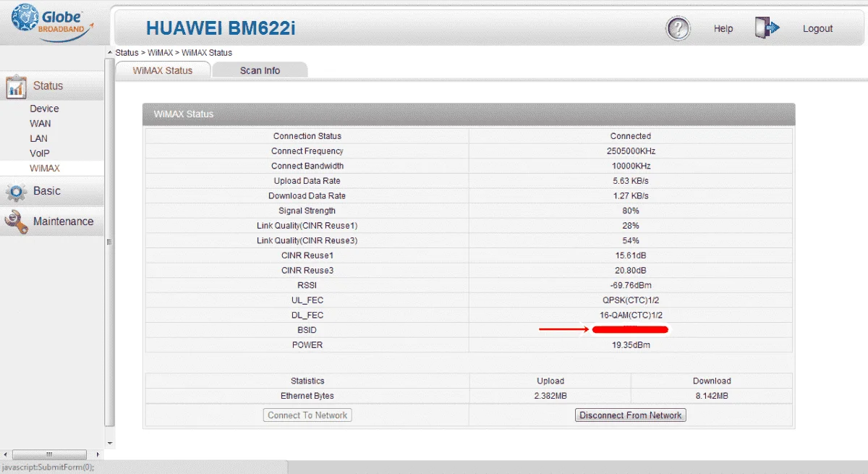Click the sidebar horizontal scrollbar left arrow
Screen dimensions: 868x474
6,454
